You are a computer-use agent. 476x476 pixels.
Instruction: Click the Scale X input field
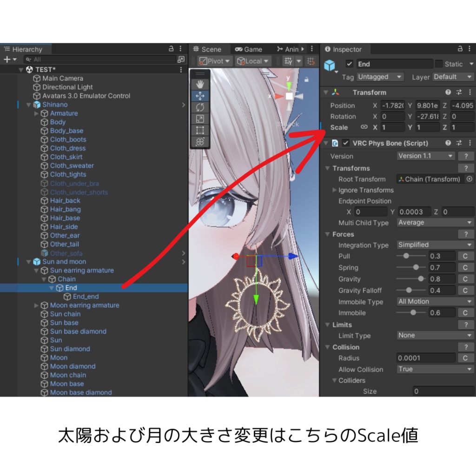[392, 127]
